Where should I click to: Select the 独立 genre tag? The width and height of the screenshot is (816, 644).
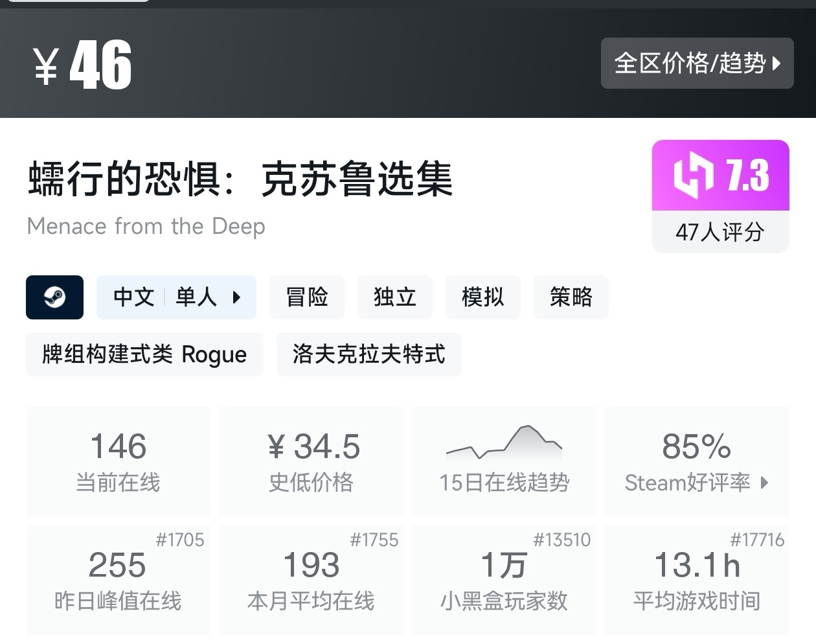click(x=395, y=297)
